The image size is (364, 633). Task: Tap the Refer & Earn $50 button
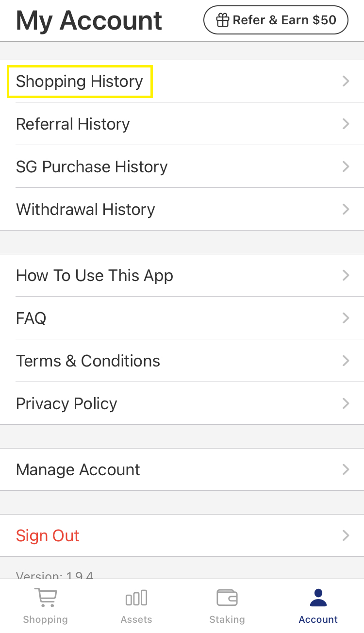tap(276, 20)
